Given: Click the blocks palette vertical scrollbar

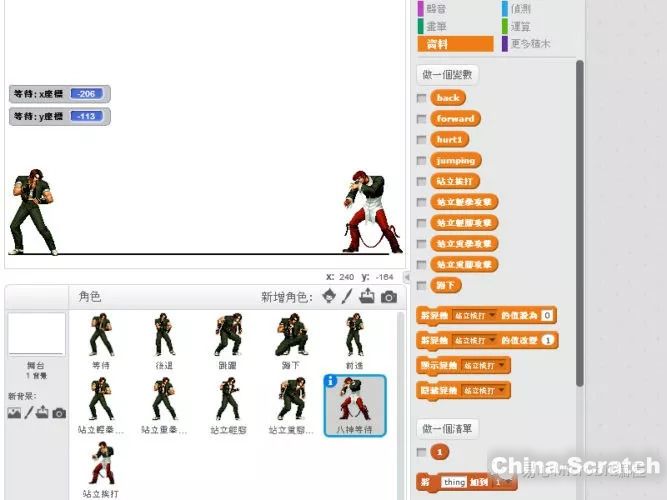Looking at the screenshot, I should 579,220.
